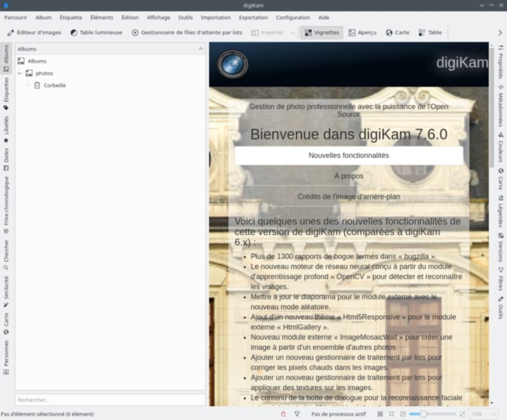Open the Table lumineuse light table
This screenshot has height=420, width=507.
97,32
